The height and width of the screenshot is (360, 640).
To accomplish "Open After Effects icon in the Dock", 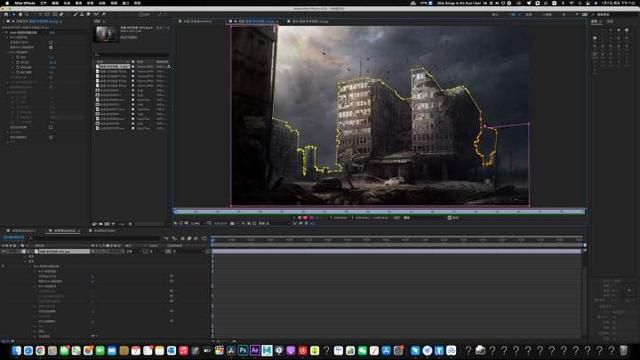I will (x=255, y=350).
